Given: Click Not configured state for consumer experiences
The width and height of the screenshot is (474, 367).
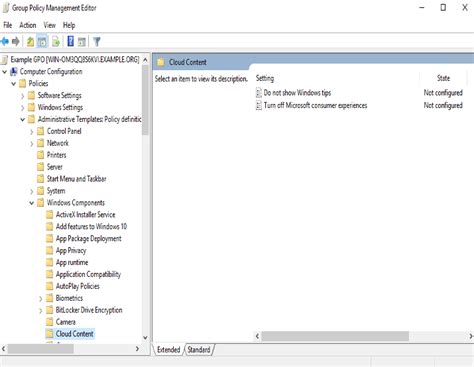Looking at the screenshot, I should (x=443, y=105).
